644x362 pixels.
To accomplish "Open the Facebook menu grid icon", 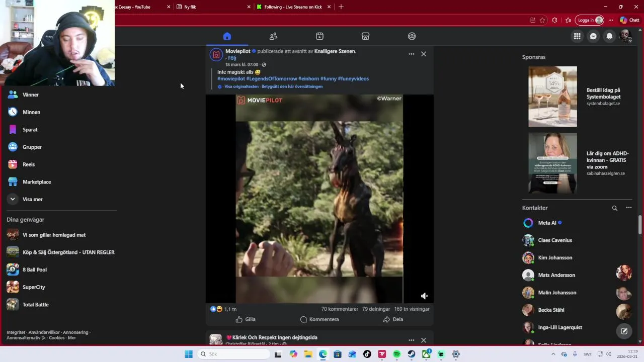I will (577, 36).
